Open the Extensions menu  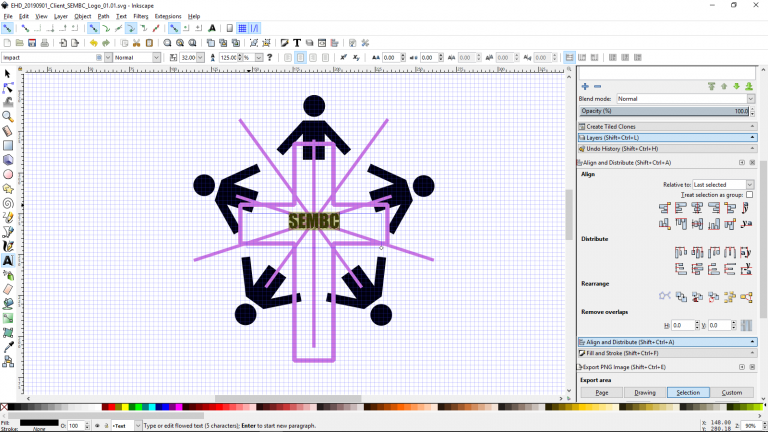168,16
